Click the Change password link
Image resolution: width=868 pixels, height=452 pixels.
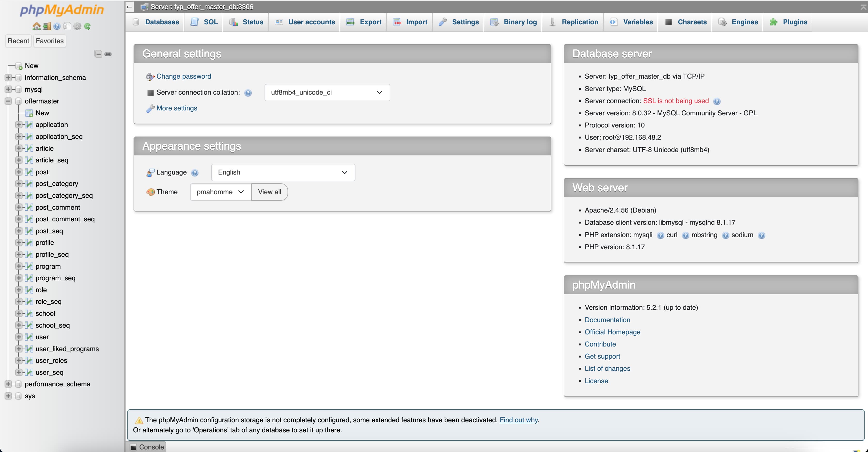pyautogui.click(x=184, y=76)
